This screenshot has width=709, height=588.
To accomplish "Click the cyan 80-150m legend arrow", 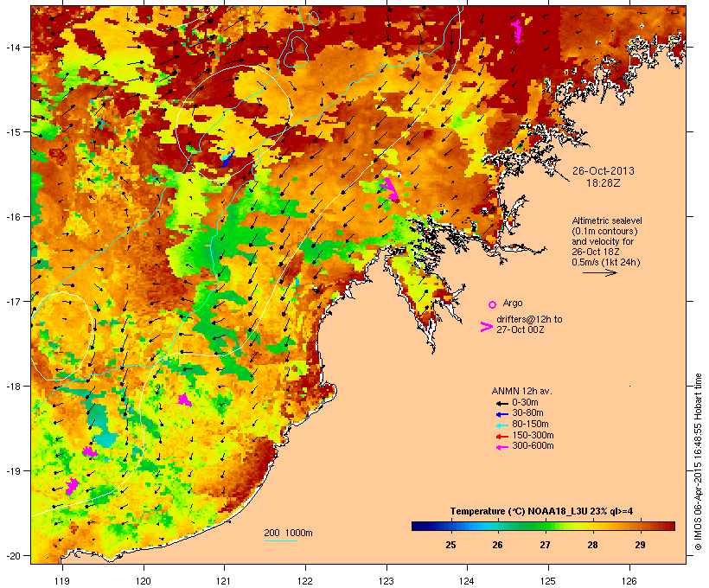I will point(501,425).
